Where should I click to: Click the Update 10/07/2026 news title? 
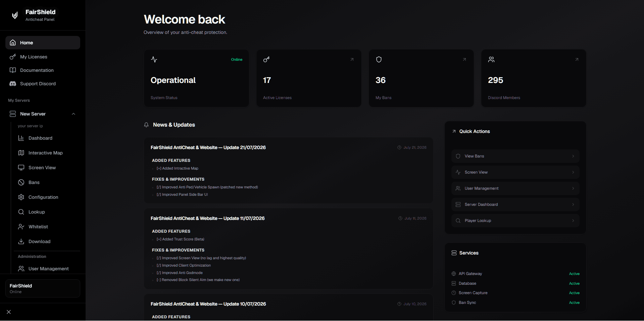pos(208,304)
